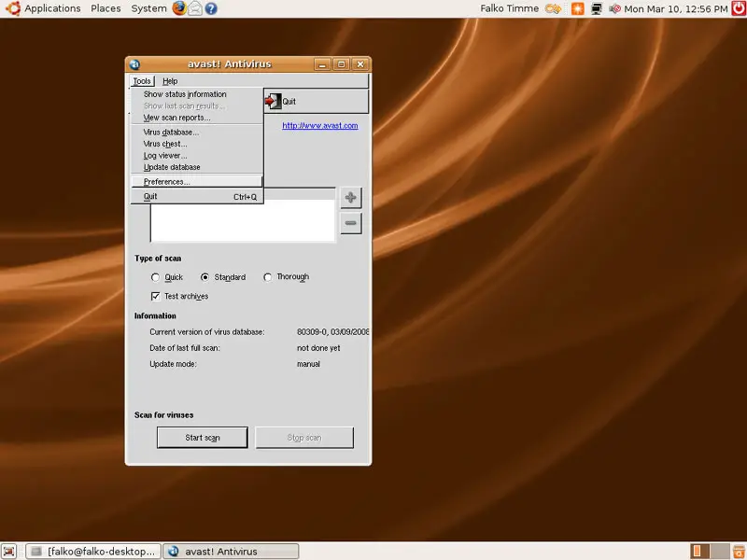Open the http://www.avast.com link
747x560 pixels.
(320, 126)
